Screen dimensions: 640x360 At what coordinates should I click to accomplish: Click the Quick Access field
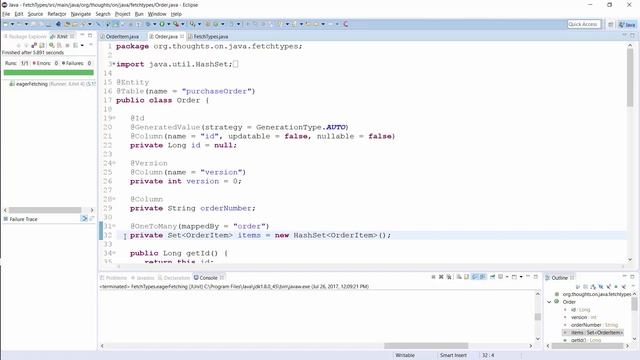584,24
